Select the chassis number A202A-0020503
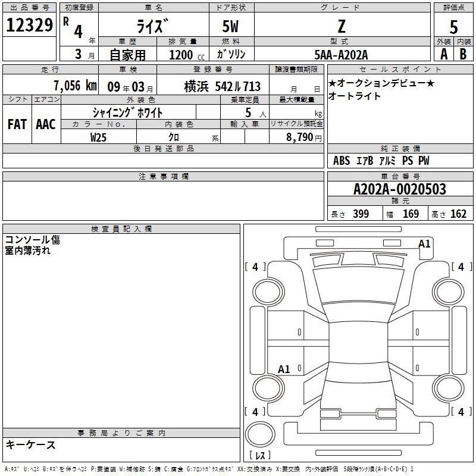Viewport: 476px width, 476px height. point(399,190)
